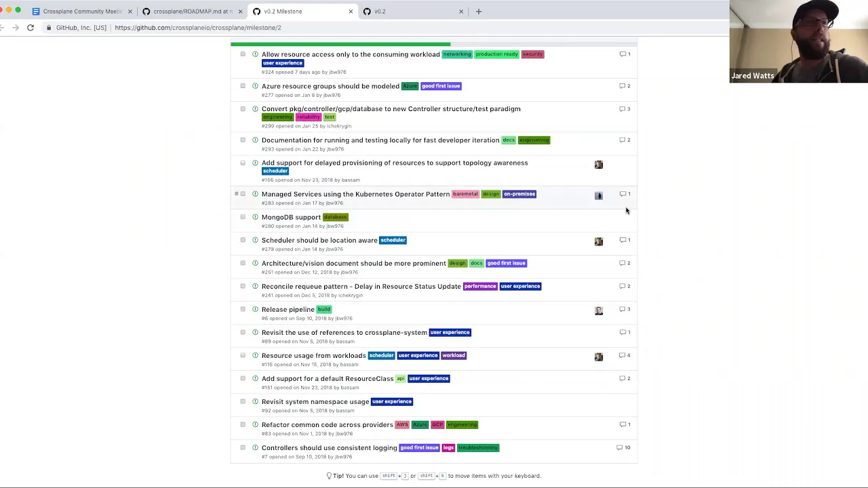Click the comment icon on 'Release pipeline' row

click(623, 309)
